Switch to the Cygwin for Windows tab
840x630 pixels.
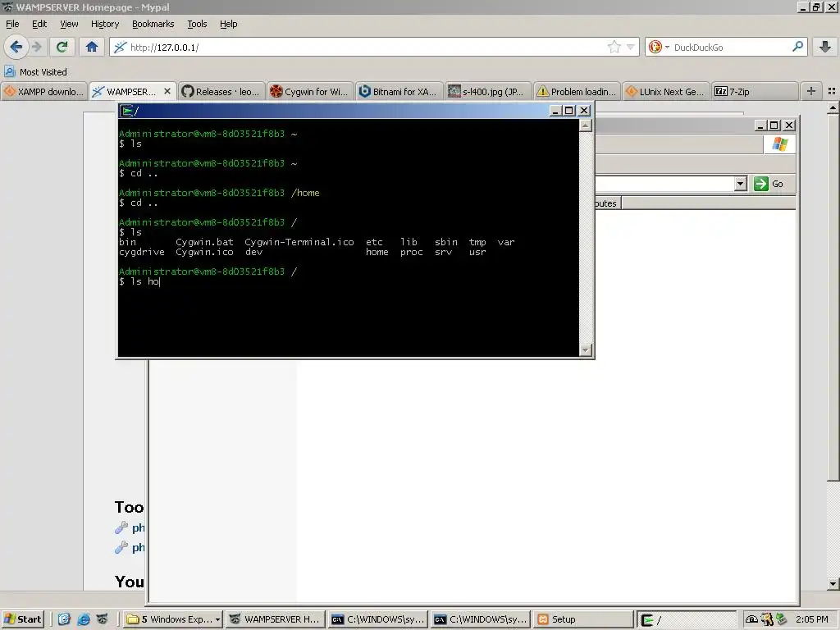pos(309,92)
